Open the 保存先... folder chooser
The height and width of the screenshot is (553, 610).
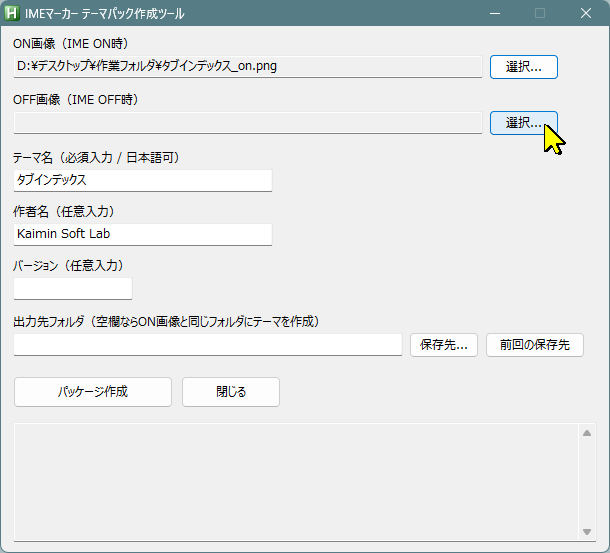tap(444, 345)
